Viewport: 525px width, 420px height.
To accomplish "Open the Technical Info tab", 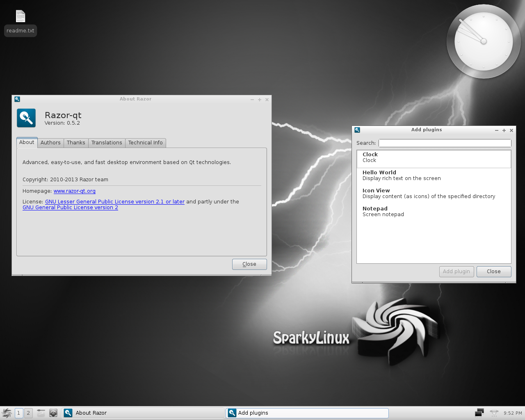I will click(146, 143).
